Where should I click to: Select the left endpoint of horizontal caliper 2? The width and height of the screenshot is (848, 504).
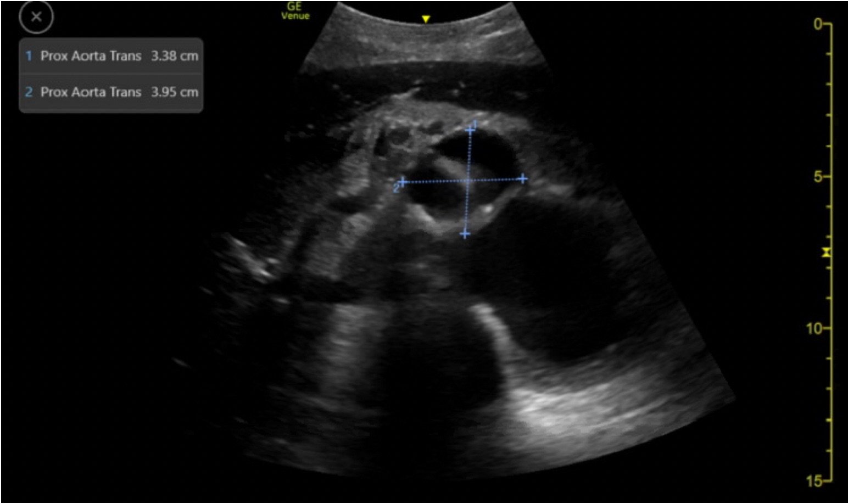[x=403, y=182]
